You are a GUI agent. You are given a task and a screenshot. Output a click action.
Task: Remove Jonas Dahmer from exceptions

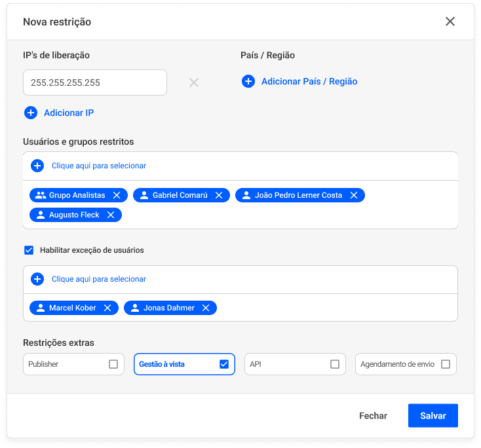[206, 308]
